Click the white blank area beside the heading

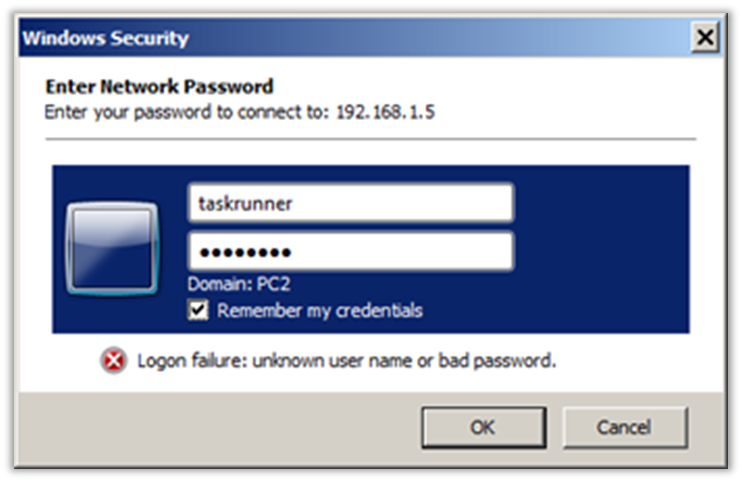tap(500, 87)
